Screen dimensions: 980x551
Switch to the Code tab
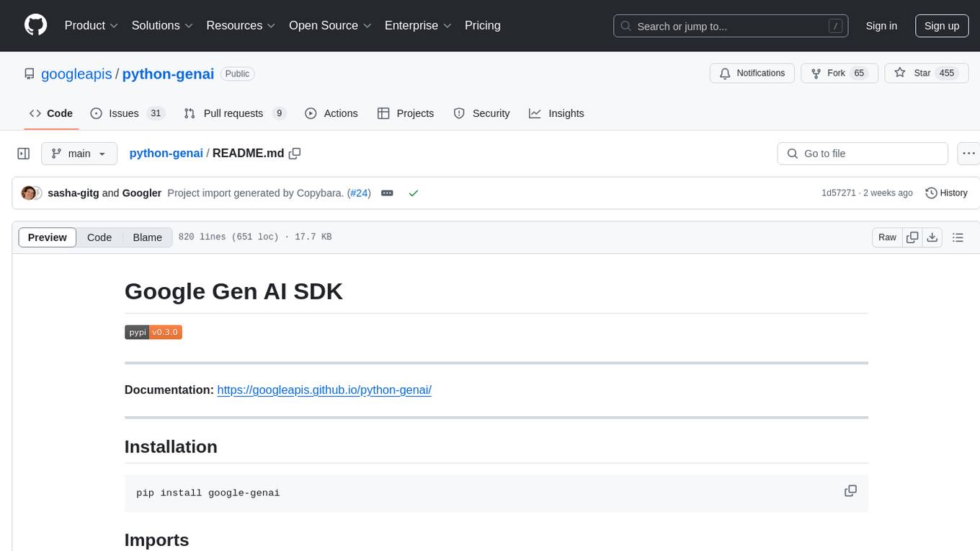pos(51,113)
